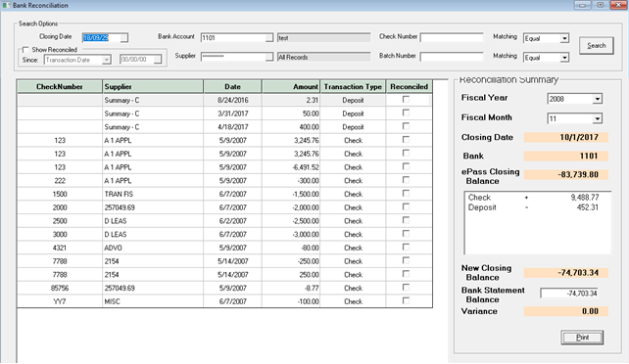Click the Search button
Image resolution: width=629 pixels, height=364 pixels.
(x=596, y=46)
